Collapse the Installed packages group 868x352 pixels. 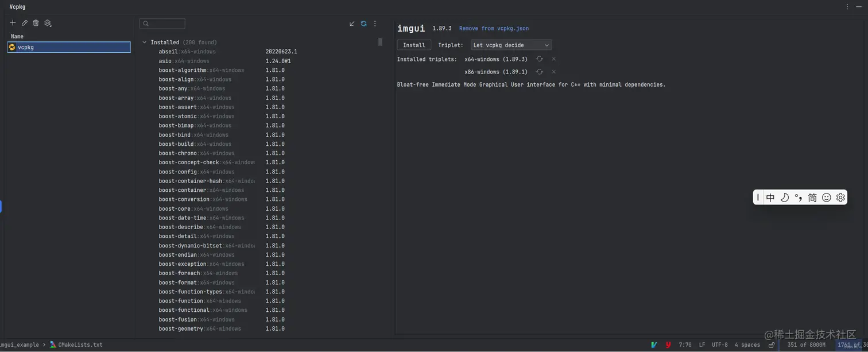(x=144, y=42)
